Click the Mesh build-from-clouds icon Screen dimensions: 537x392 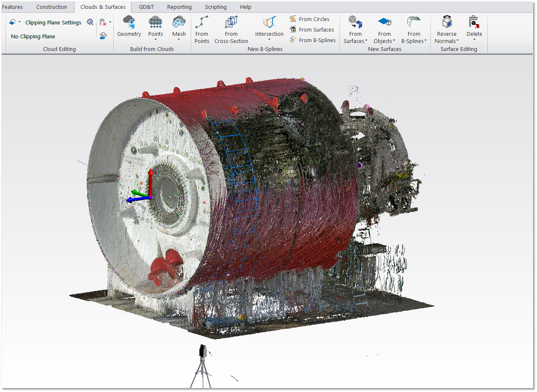pyautogui.click(x=179, y=22)
